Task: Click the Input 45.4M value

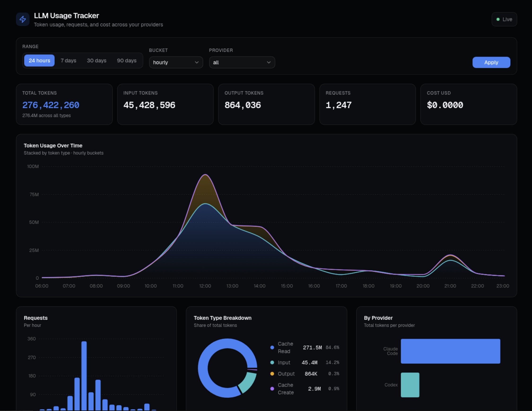Action: 309,362
